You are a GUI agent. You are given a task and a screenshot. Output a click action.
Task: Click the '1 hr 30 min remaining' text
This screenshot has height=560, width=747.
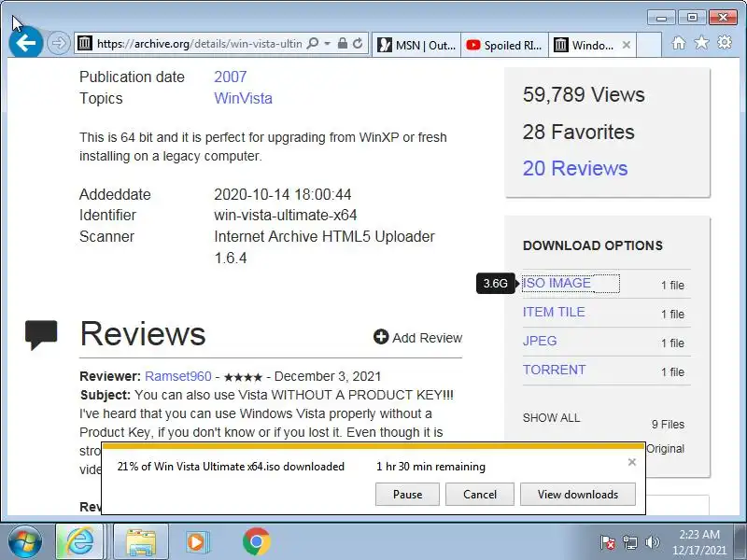pyautogui.click(x=430, y=467)
